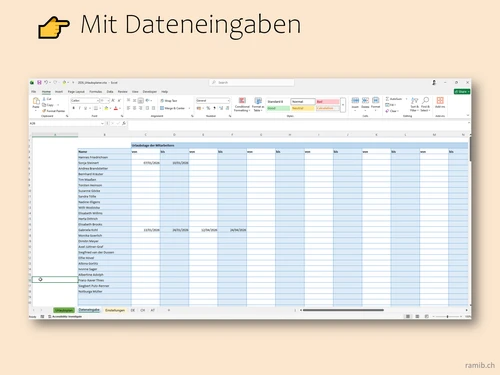Open the Fill dropdown in Editing

(390, 105)
